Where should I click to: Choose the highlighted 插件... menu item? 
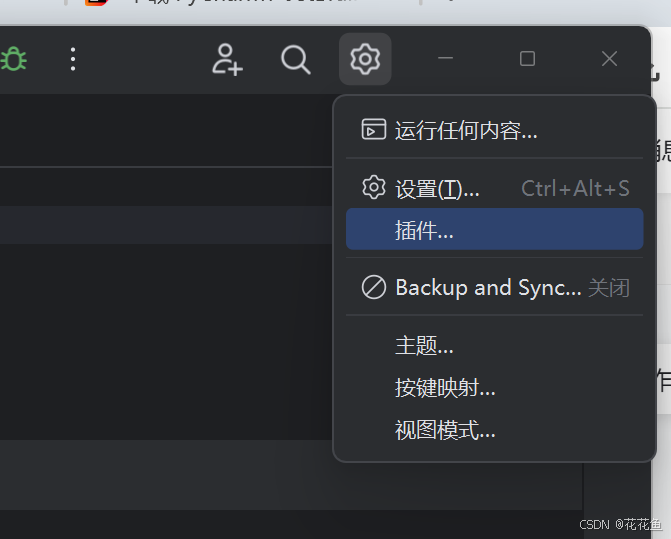[494, 229]
